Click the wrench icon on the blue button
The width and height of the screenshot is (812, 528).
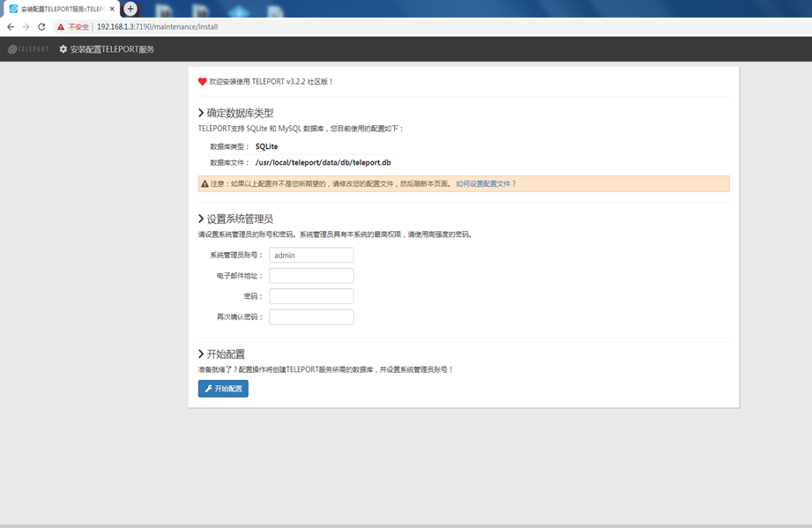click(209, 389)
